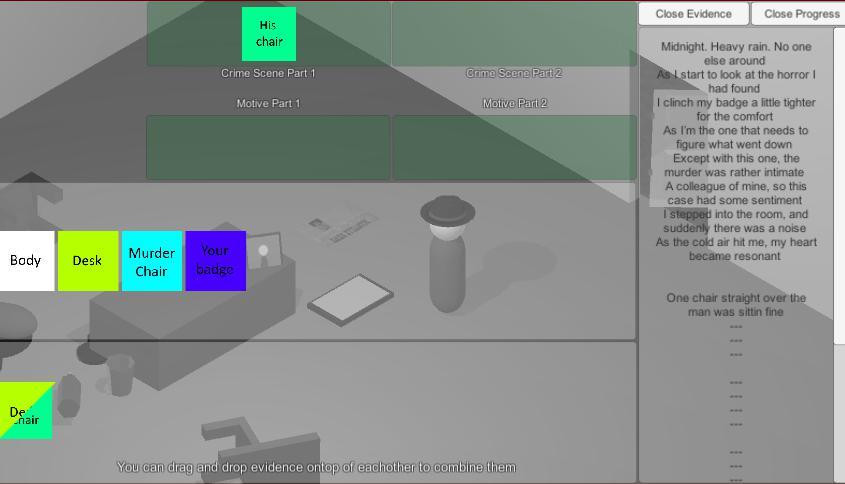Click the combined Desk/chair evidence tile

(26, 411)
